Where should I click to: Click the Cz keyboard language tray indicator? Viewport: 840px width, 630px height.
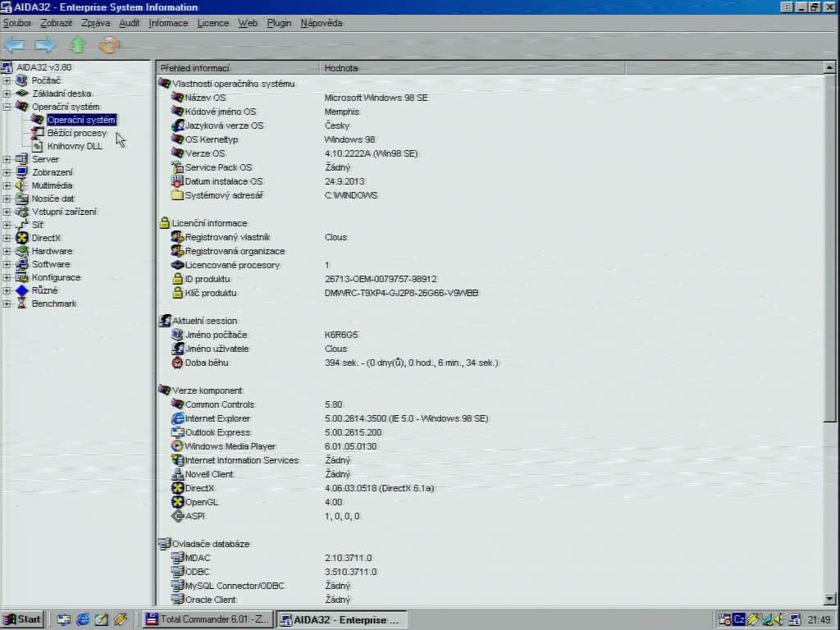pos(739,619)
